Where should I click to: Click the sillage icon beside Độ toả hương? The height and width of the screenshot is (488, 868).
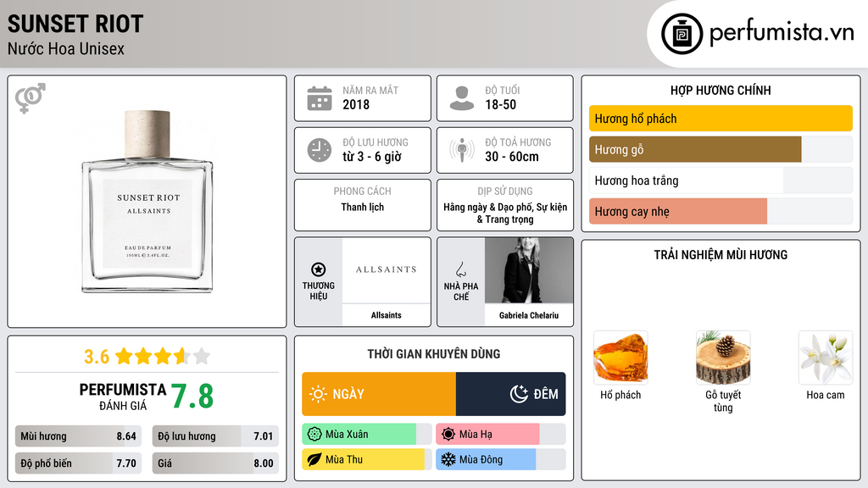point(462,150)
